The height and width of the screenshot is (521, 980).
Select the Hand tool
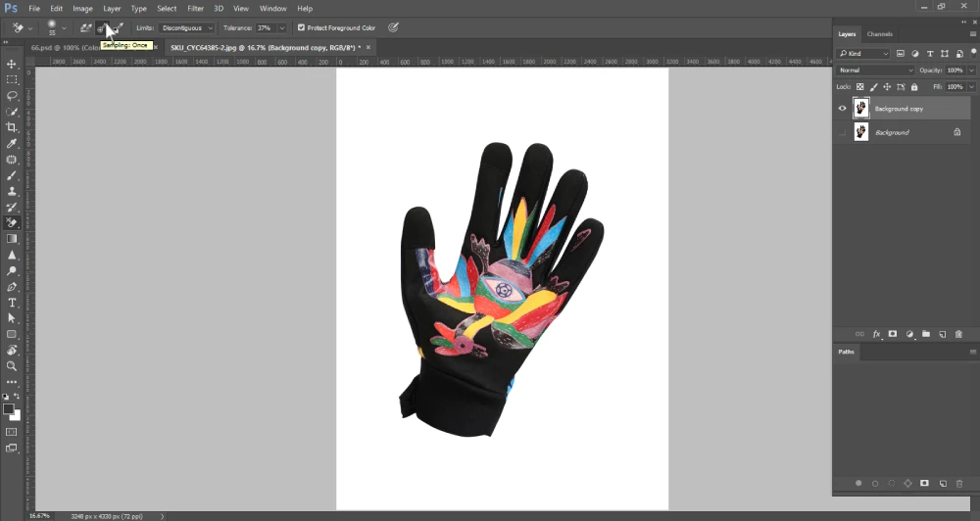coord(11,350)
